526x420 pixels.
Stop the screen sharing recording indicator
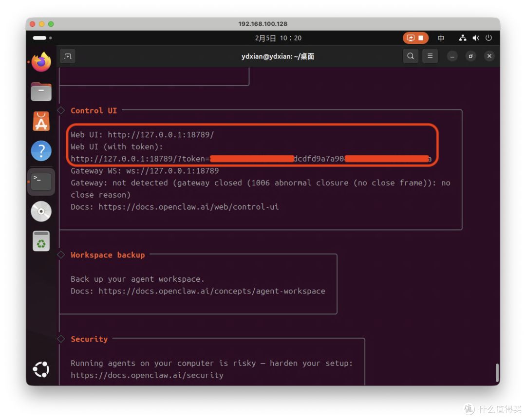tap(415, 38)
